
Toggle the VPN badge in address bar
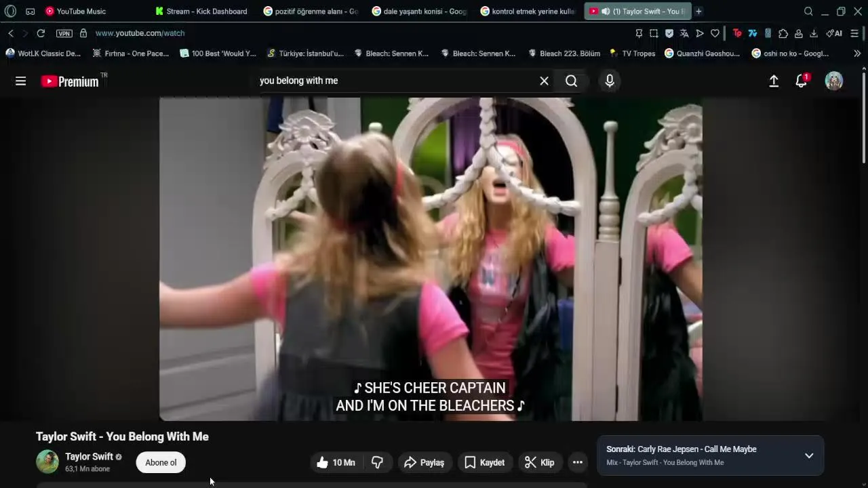(x=64, y=33)
